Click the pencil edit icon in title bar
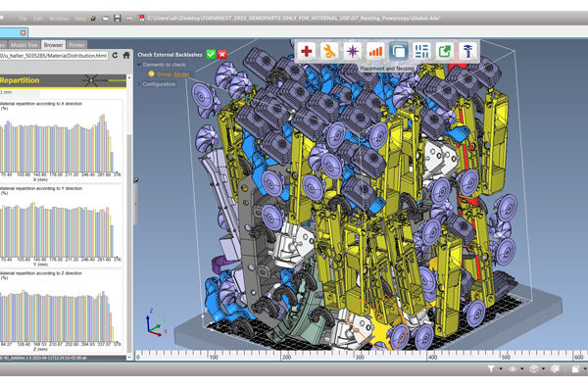This screenshot has height=387, width=588. click(x=93, y=18)
